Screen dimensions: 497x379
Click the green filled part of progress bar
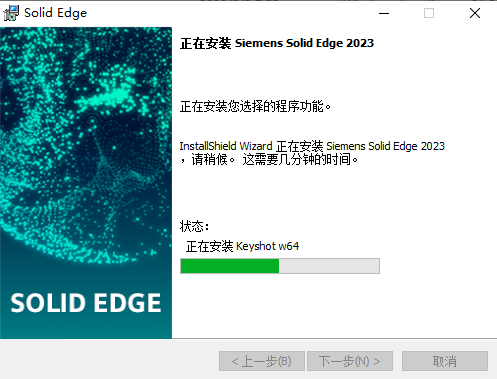pyautogui.click(x=230, y=266)
